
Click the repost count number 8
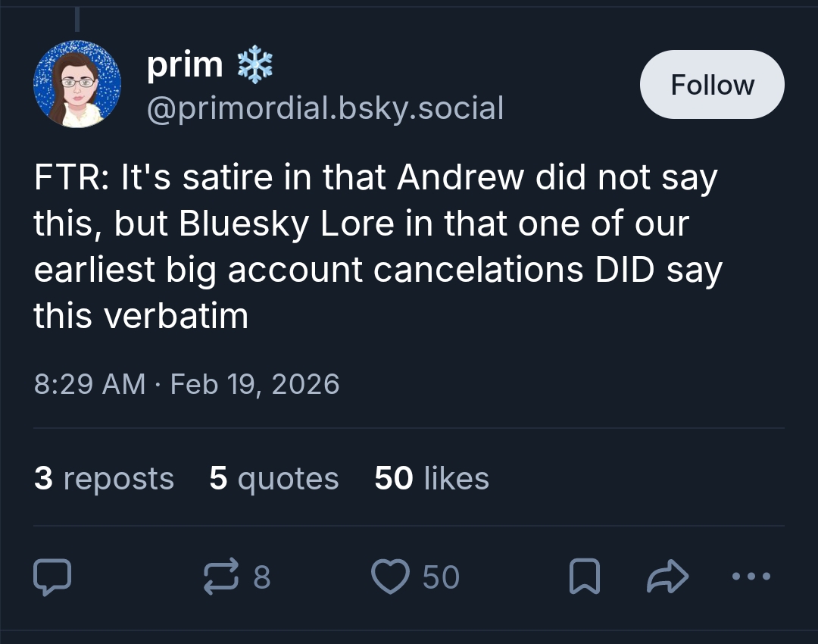(x=261, y=577)
